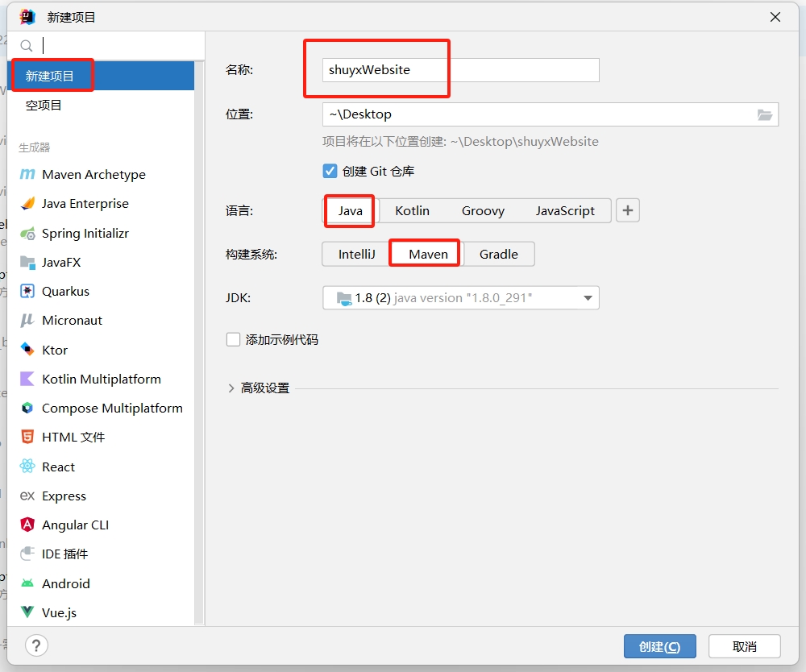Uncheck the 创建 Git 仓库 checkbox
This screenshot has width=806, height=672.
pyautogui.click(x=330, y=171)
